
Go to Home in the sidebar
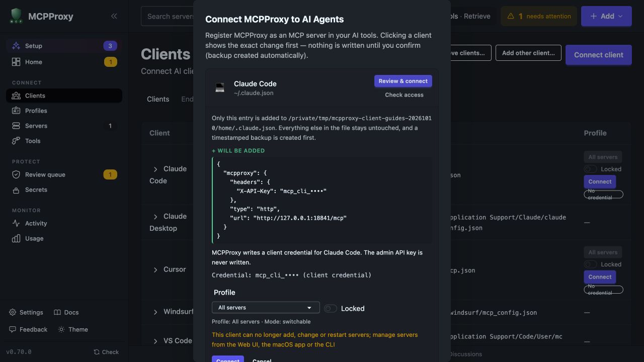pyautogui.click(x=64, y=62)
